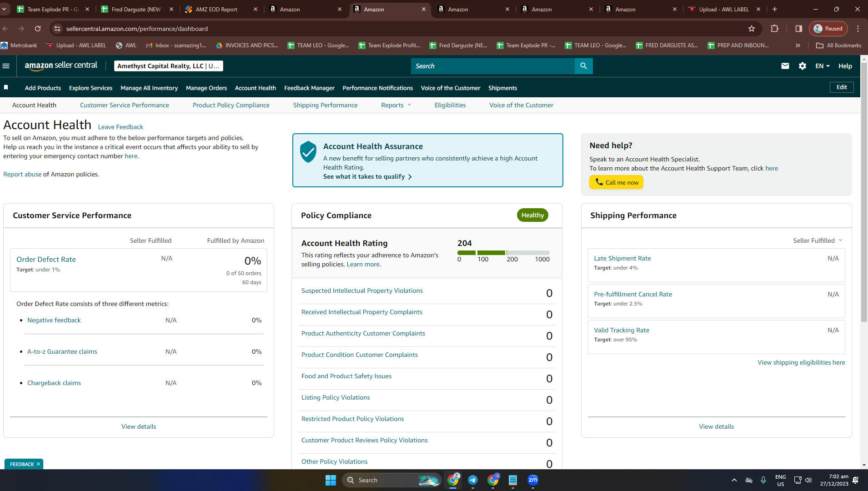Open the settings gear icon
This screenshot has height=491, width=868.
pos(802,66)
